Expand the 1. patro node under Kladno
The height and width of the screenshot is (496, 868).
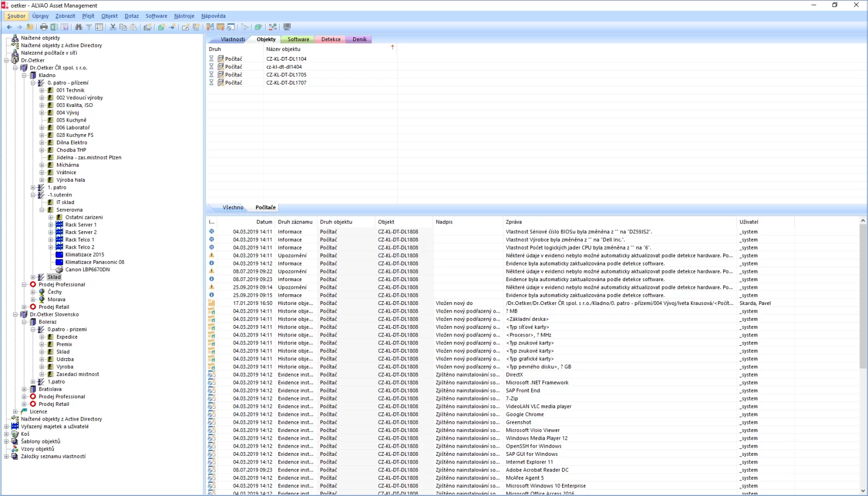point(33,187)
